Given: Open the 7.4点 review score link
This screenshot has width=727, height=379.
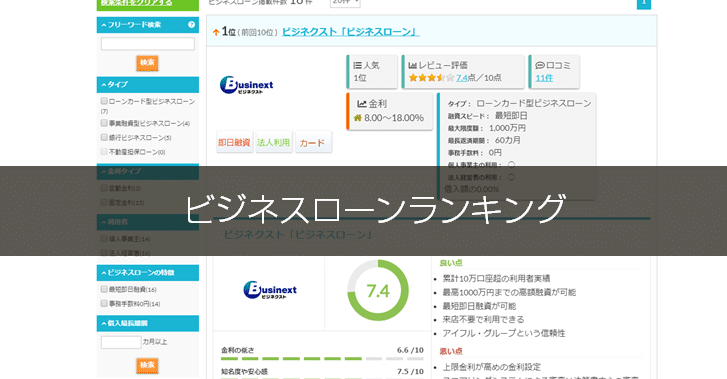Looking at the screenshot, I should tap(462, 78).
